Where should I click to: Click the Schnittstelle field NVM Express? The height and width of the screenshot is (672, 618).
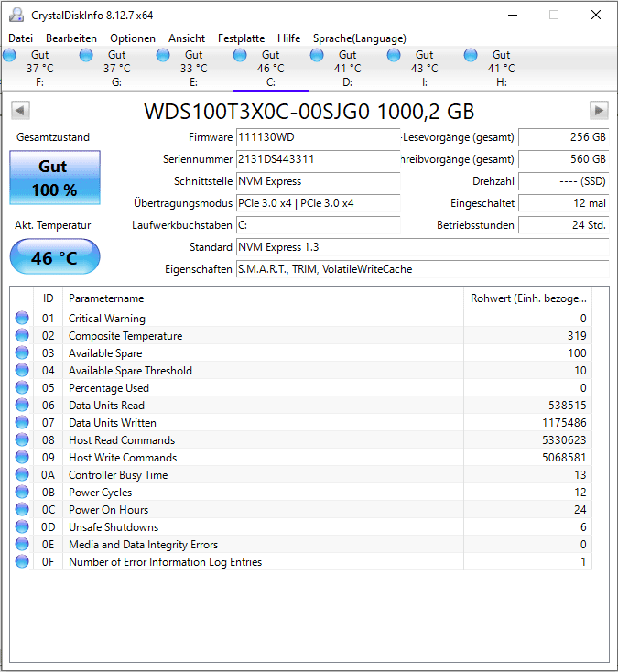point(318,181)
